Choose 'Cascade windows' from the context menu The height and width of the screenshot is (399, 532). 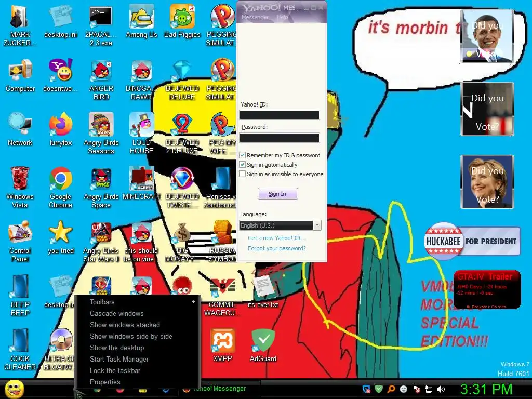(138, 313)
